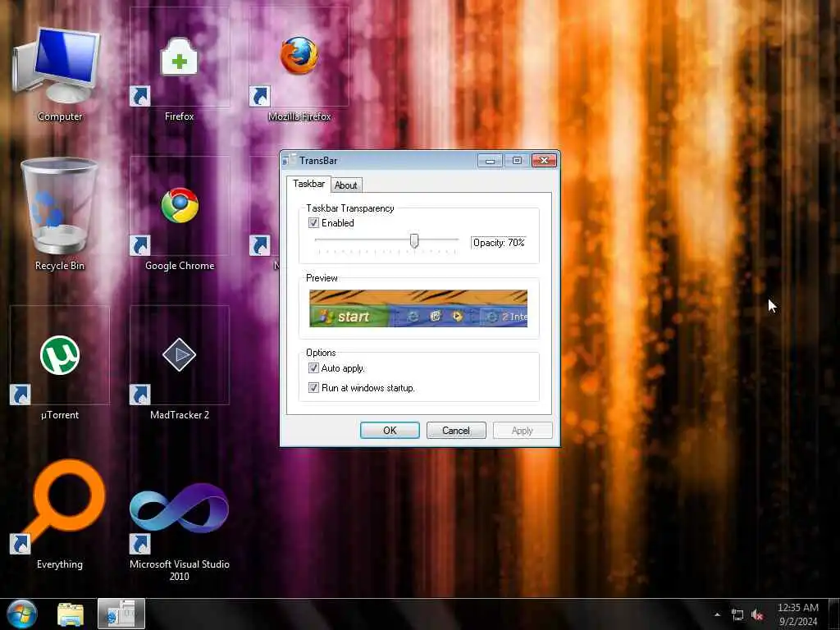The image size is (840, 630).
Task: Click the Apply button
Action: coord(523,430)
